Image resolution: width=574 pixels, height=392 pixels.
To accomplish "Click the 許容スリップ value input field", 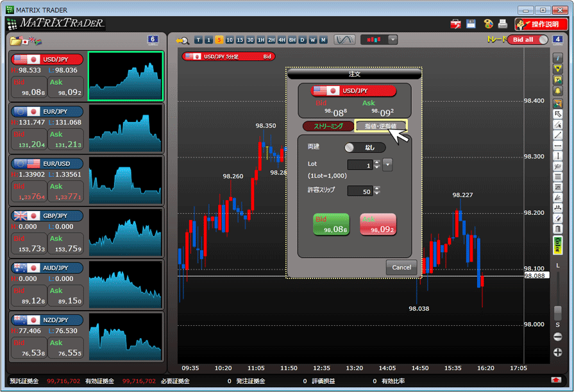I will coord(360,191).
